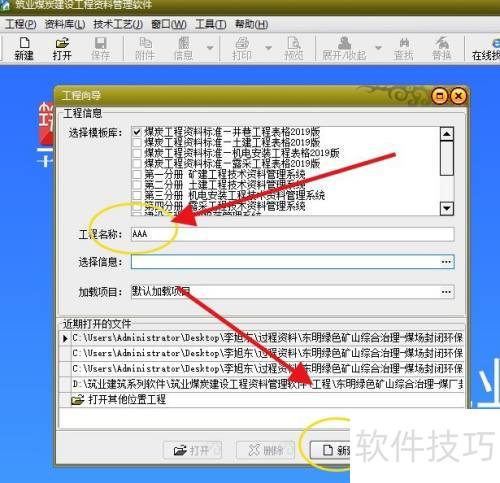Click the 信息 info toolbar icon

point(183,49)
